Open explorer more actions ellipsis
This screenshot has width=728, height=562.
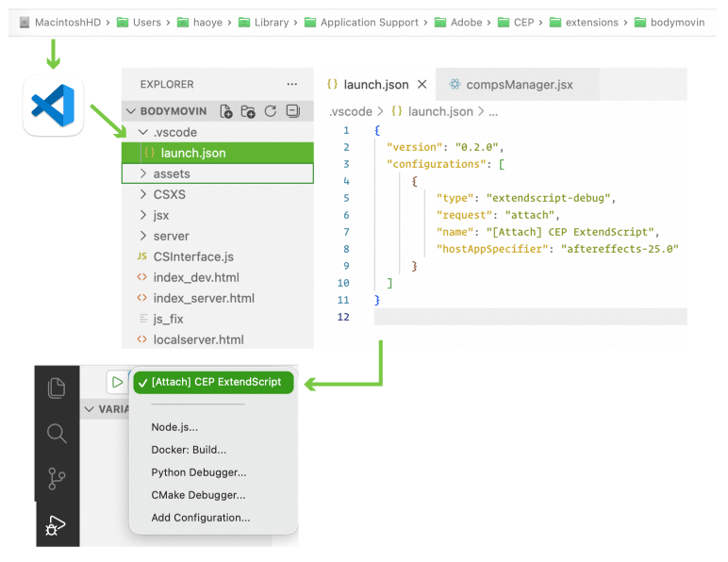tap(292, 84)
